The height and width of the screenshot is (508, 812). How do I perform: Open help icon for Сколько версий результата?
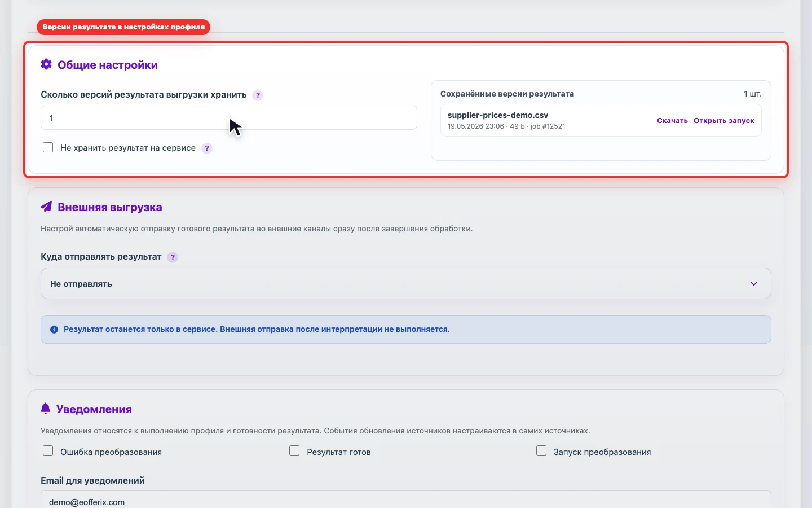[258, 95]
